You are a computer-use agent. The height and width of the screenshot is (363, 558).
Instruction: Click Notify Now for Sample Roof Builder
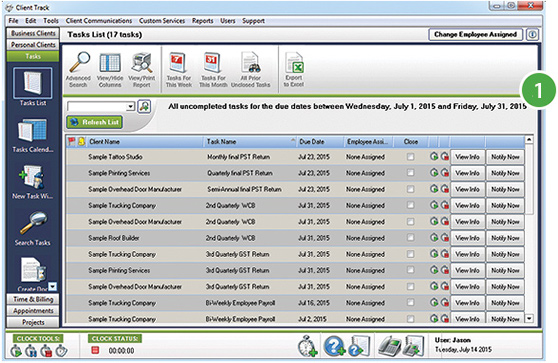pos(505,238)
